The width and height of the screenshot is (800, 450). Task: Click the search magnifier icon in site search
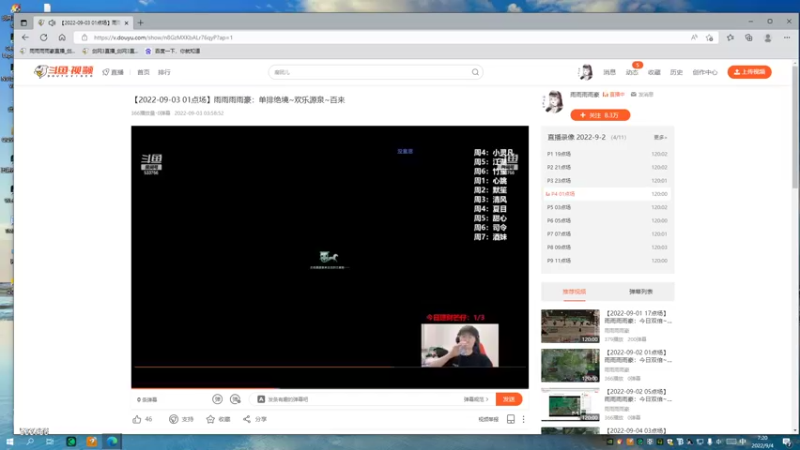click(x=475, y=72)
